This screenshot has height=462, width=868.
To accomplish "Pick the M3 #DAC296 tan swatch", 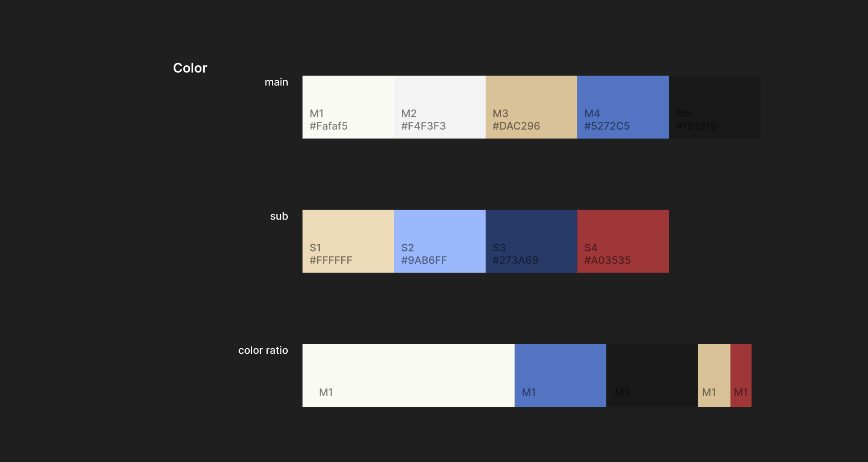I will point(531,107).
